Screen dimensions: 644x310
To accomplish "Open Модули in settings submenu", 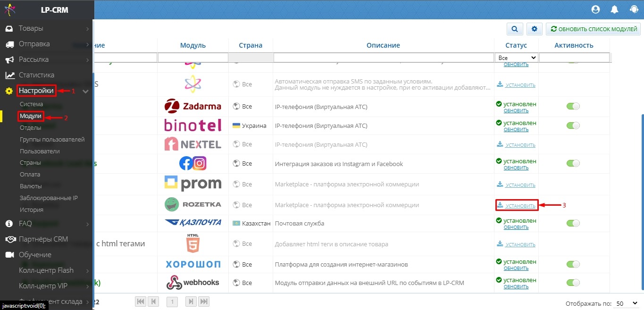I will coord(31,116).
